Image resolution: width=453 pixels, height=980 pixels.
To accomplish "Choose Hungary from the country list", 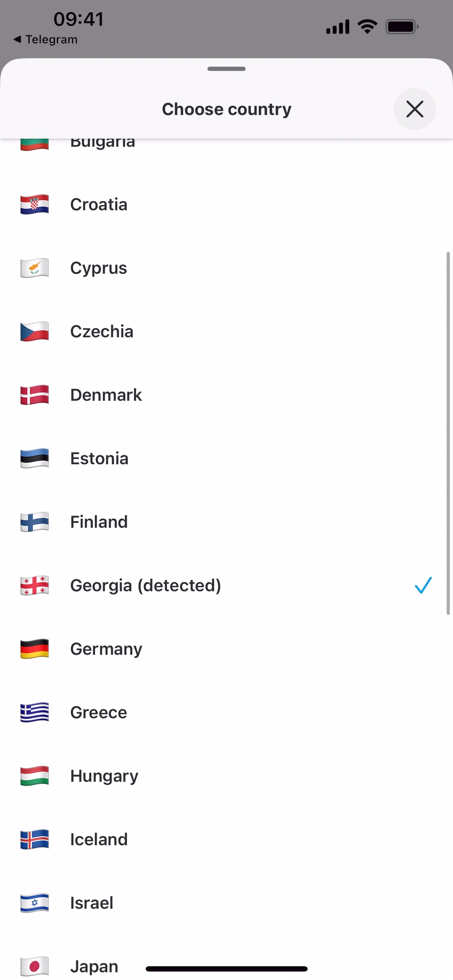I will [104, 776].
